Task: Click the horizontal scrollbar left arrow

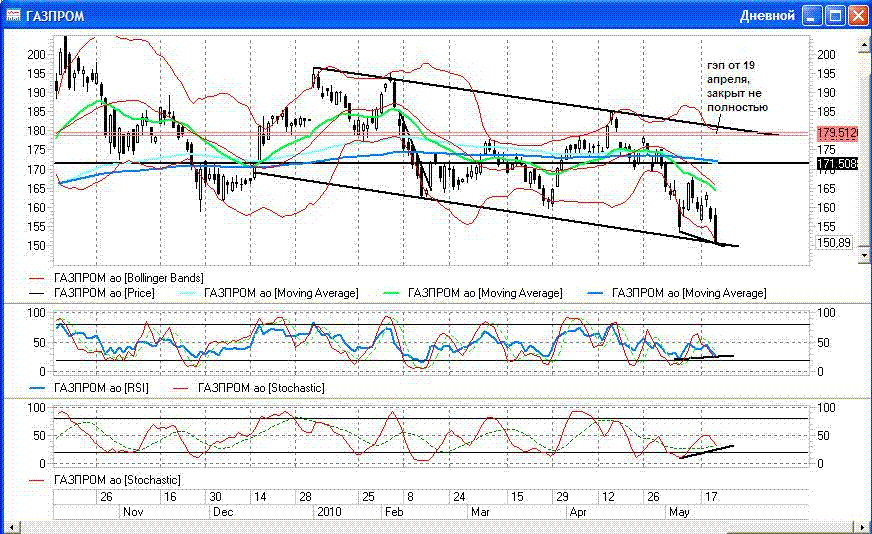Action: (11, 527)
